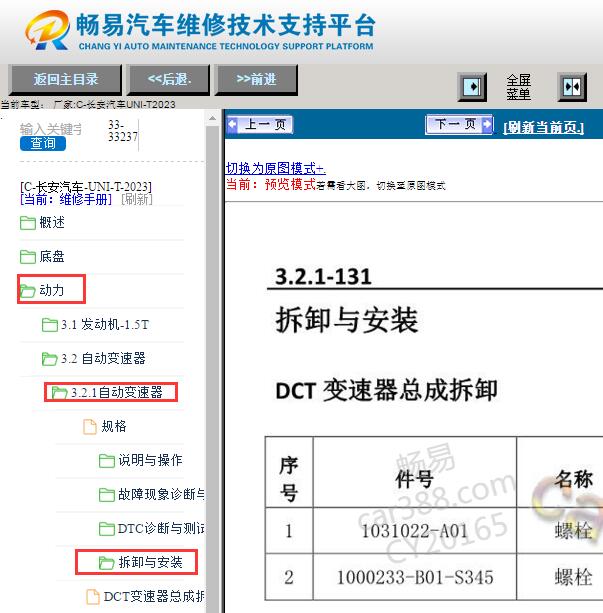603x613 pixels.
Task: Click the 33-33237 code text
Action: (x=122, y=131)
